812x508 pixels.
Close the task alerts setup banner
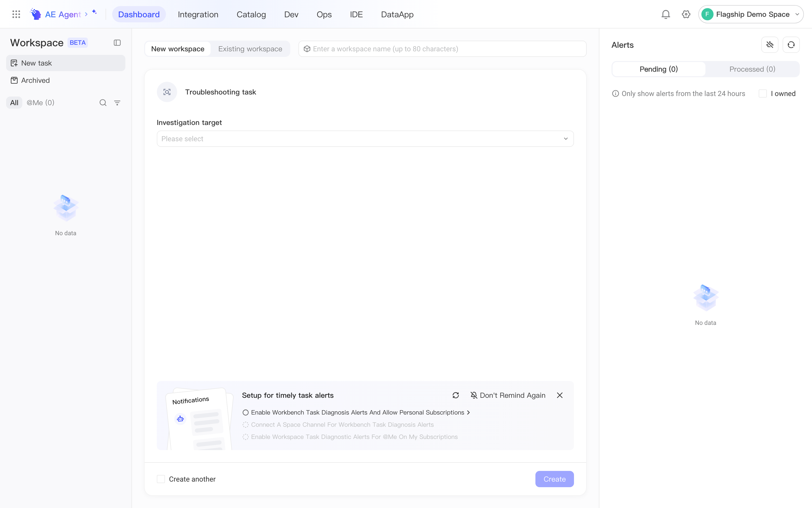[x=560, y=395]
